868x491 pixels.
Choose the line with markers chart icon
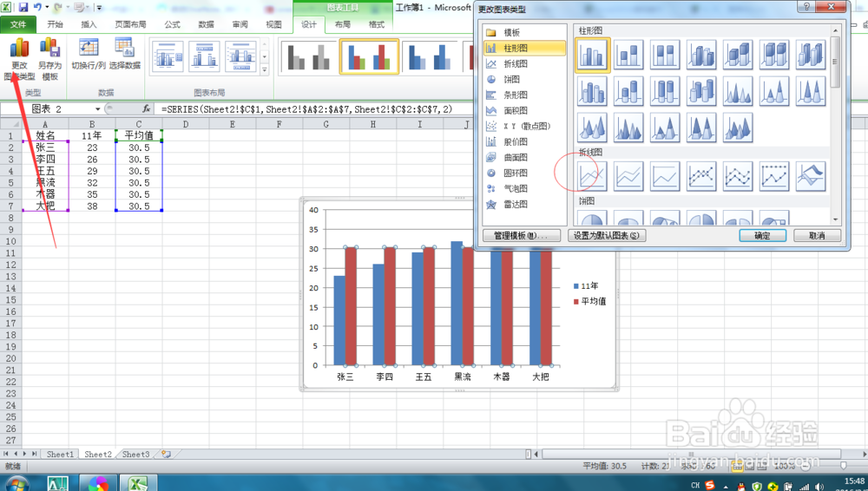click(x=701, y=176)
